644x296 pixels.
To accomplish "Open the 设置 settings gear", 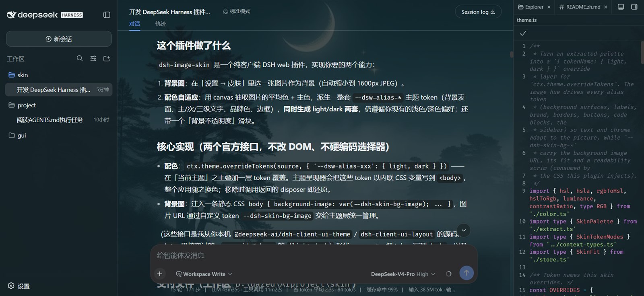I will click(x=19, y=286).
